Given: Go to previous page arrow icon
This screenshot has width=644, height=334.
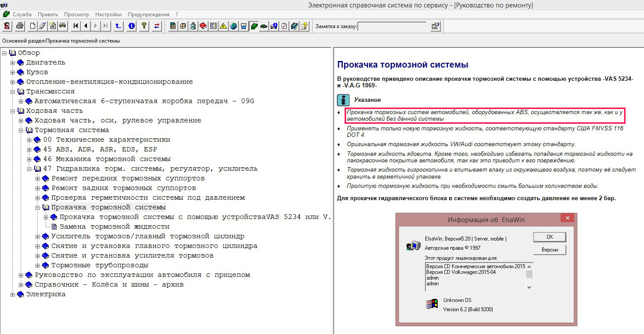Looking at the screenshot, I should tap(86, 26).
